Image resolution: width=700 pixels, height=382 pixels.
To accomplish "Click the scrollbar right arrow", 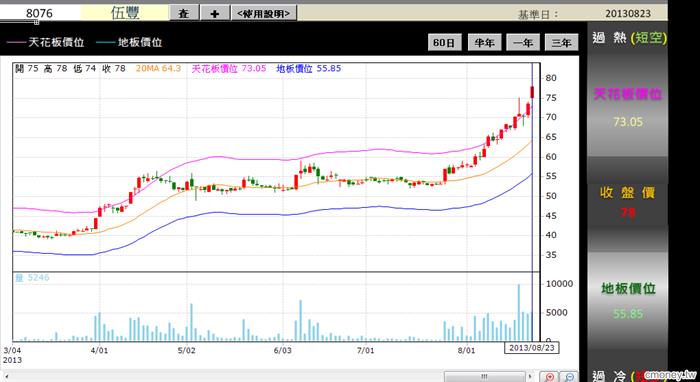I will 529,377.
